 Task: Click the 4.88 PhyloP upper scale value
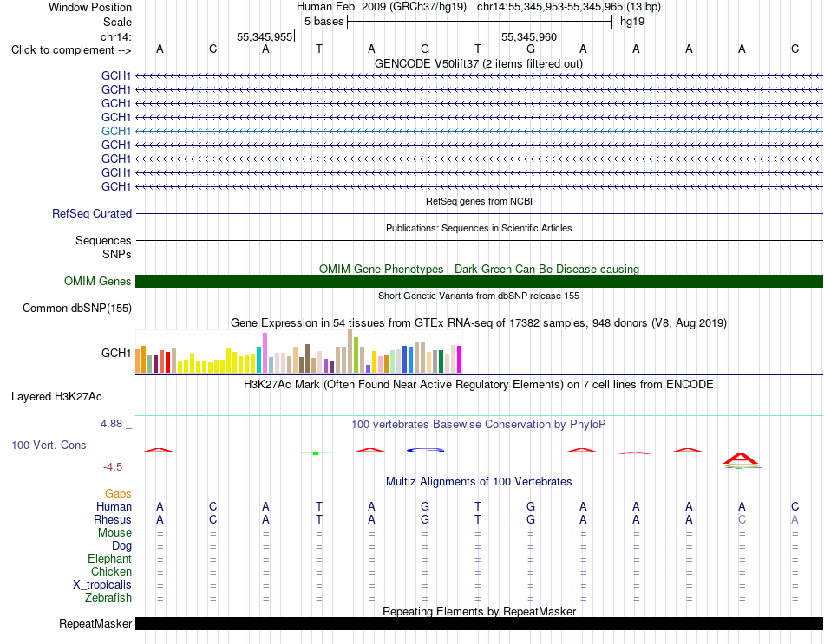pos(111,423)
